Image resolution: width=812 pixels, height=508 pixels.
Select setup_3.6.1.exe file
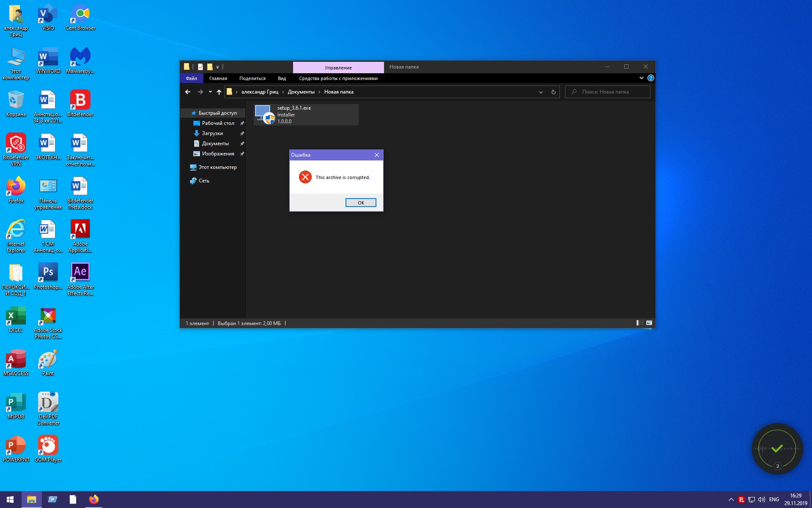click(x=306, y=115)
